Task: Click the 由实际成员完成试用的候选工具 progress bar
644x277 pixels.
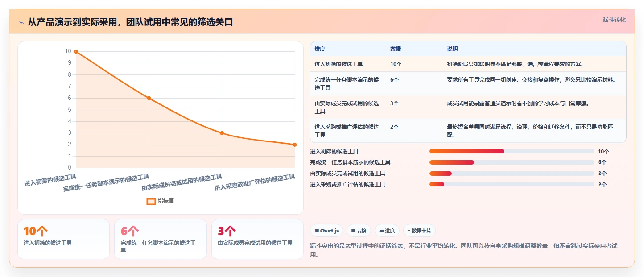Action: pos(512,174)
